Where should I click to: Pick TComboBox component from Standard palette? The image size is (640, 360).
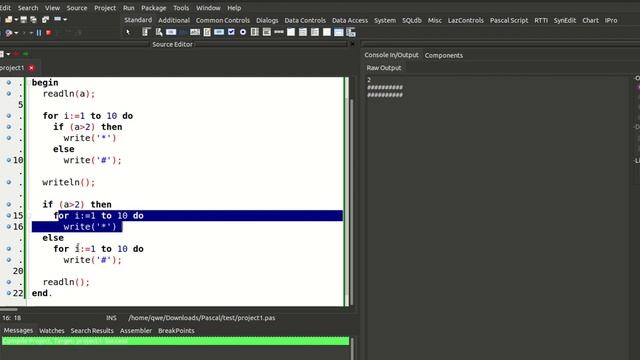coord(267,32)
